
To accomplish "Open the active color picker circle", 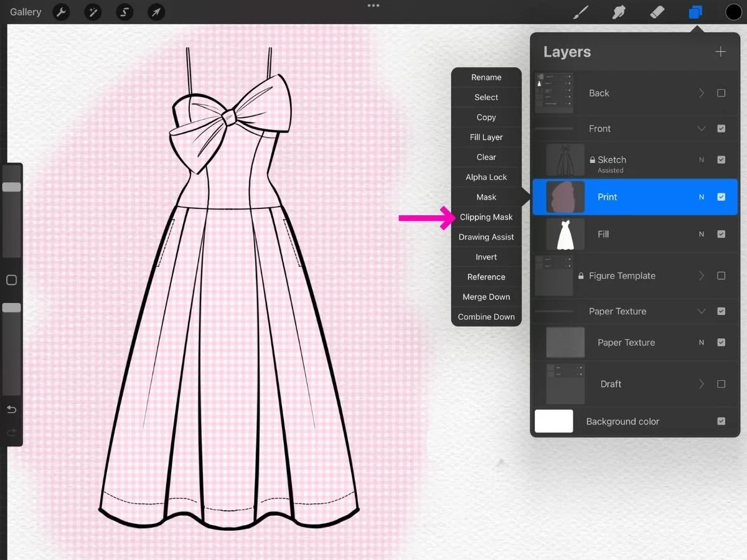I will click(734, 12).
